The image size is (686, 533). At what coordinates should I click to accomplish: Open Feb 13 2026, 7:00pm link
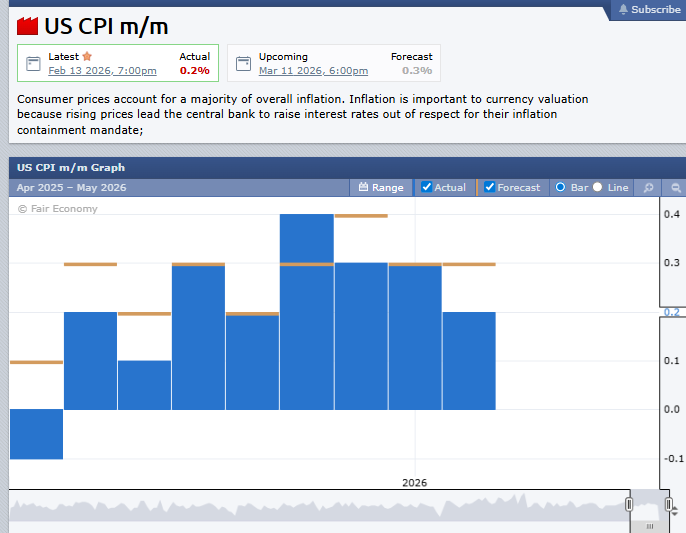(102, 70)
